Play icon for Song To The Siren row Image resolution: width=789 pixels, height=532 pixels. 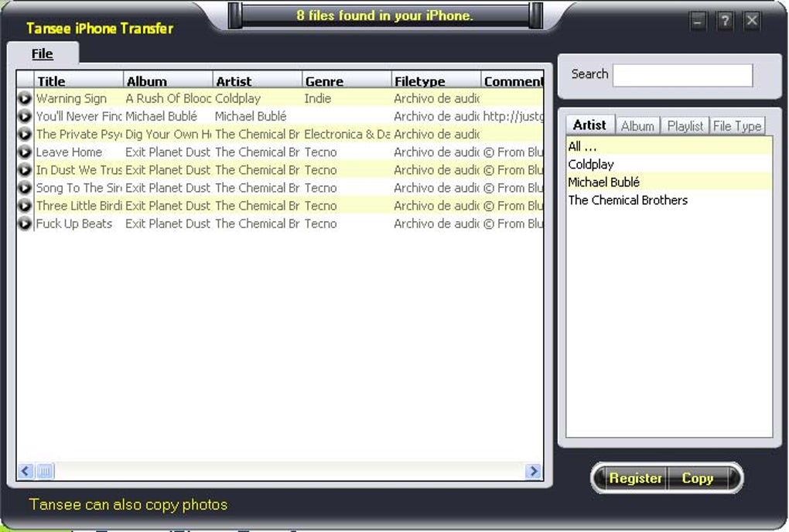(x=25, y=188)
